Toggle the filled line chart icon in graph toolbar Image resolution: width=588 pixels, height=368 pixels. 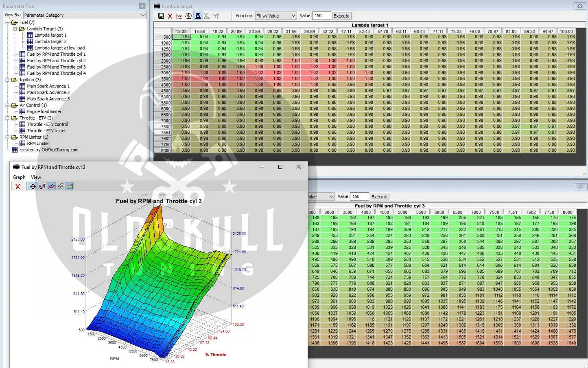pyautogui.click(x=51, y=187)
